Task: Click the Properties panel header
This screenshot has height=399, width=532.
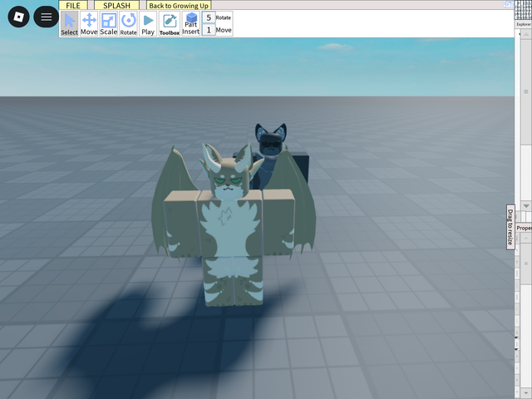Action: coord(524,228)
